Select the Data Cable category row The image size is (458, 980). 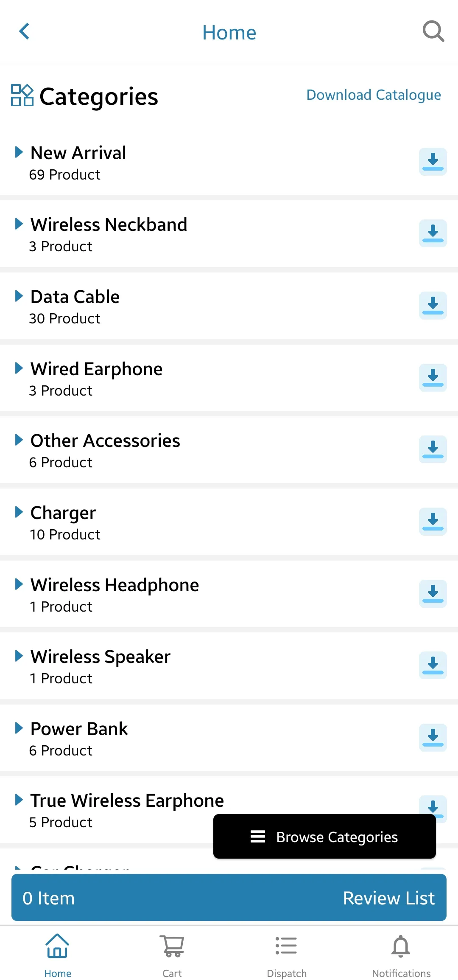[x=229, y=306]
